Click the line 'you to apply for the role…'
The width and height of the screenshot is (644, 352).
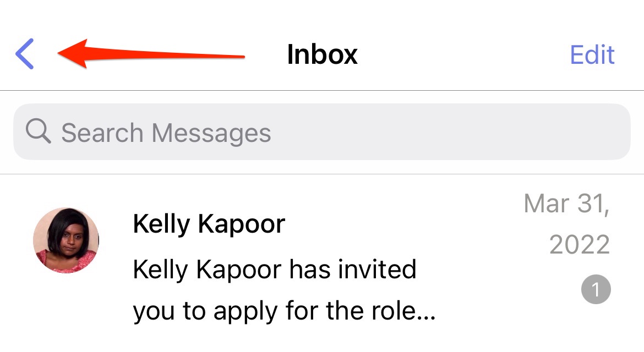point(284,311)
